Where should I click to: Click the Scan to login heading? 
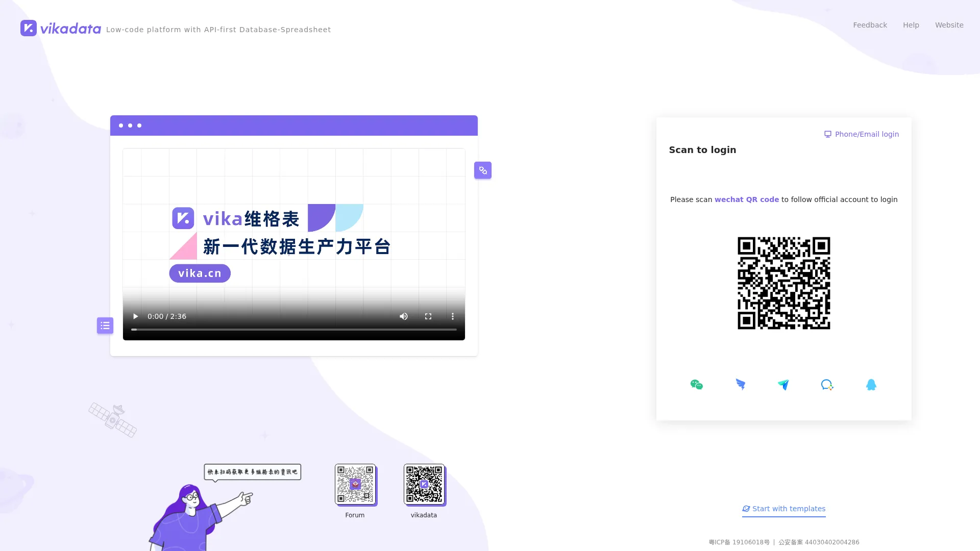coord(702,150)
